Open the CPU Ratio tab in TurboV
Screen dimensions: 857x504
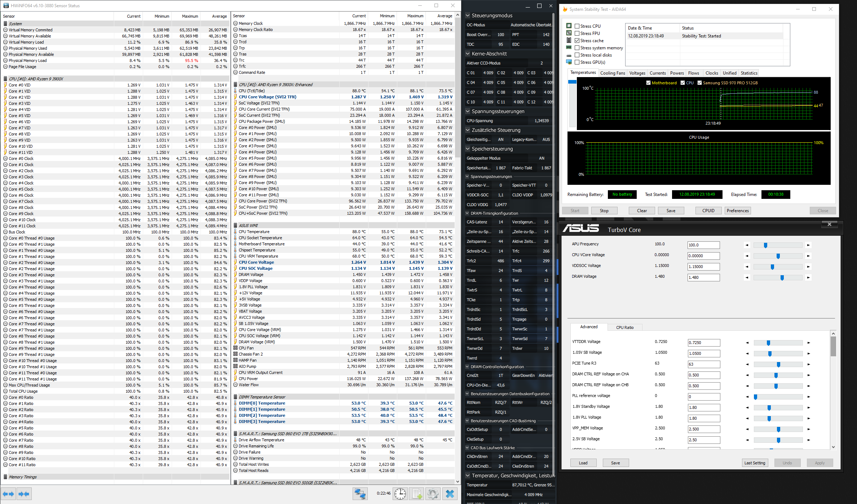pyautogui.click(x=624, y=327)
